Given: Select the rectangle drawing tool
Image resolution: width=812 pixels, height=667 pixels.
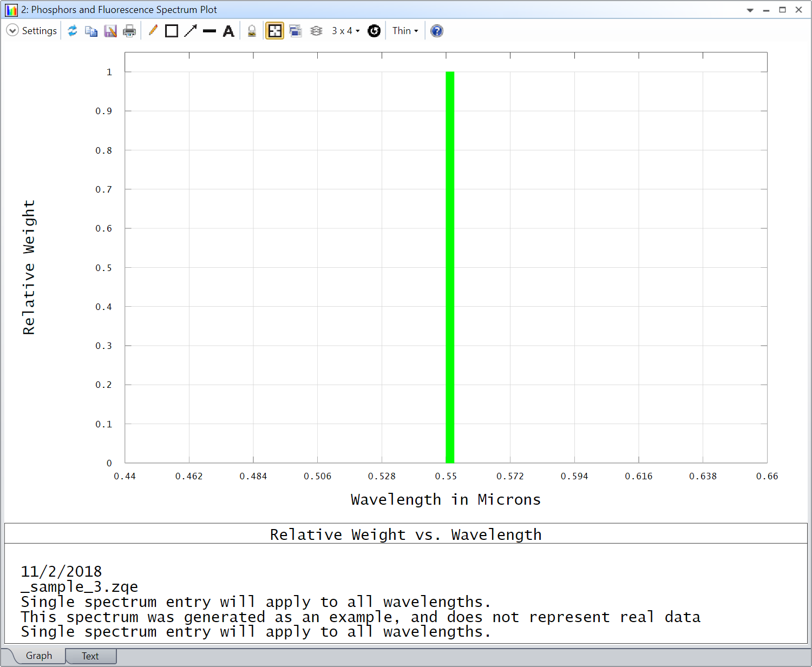Looking at the screenshot, I should pos(172,31).
